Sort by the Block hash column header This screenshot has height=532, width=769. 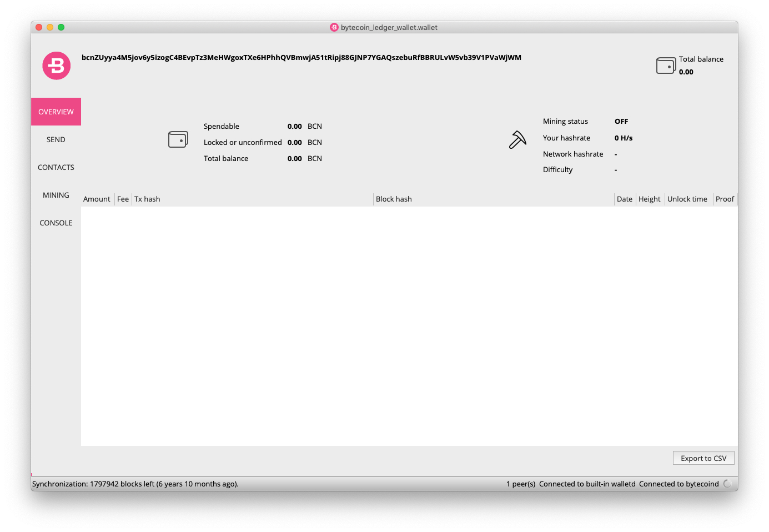coord(494,199)
